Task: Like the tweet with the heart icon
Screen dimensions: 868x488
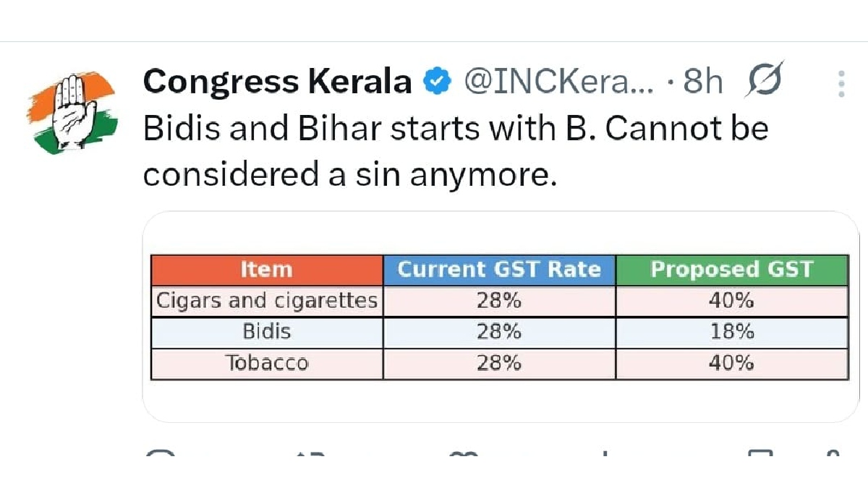Action: pos(463,455)
